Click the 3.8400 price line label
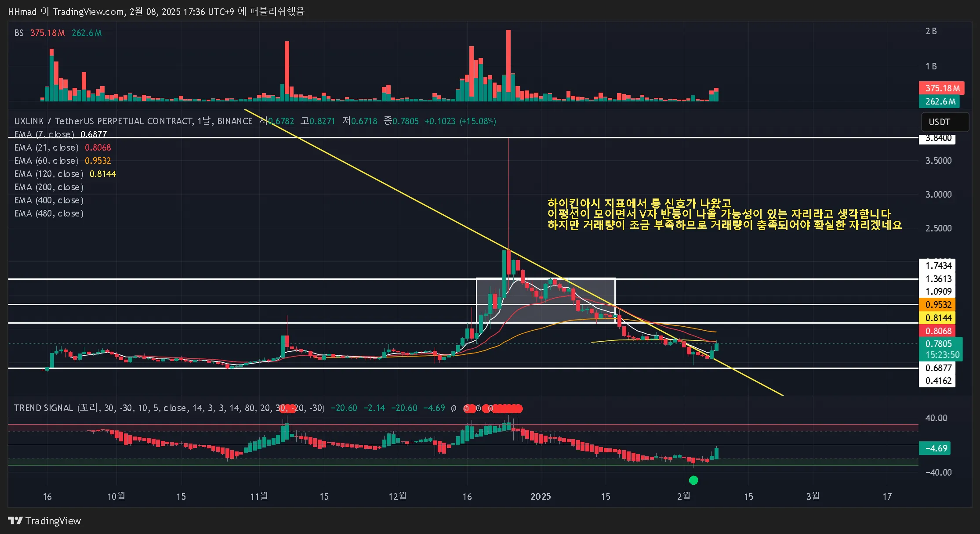980x534 pixels. (937, 139)
